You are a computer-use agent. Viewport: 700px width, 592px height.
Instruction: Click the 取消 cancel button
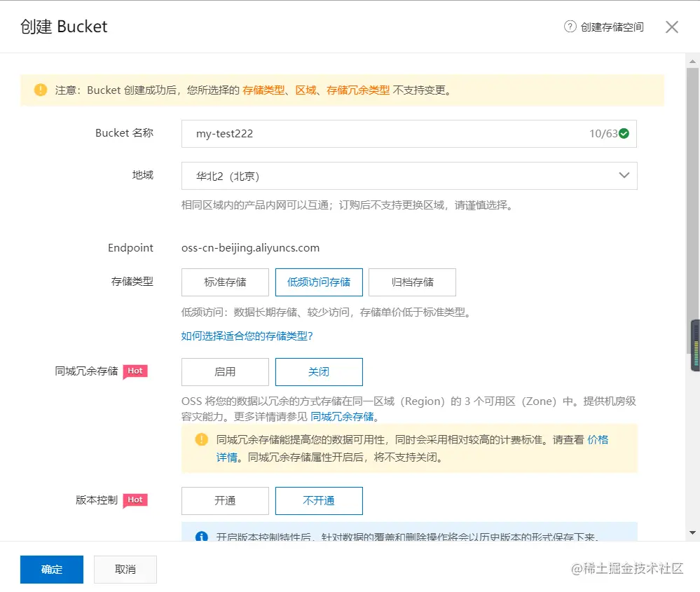coord(125,569)
